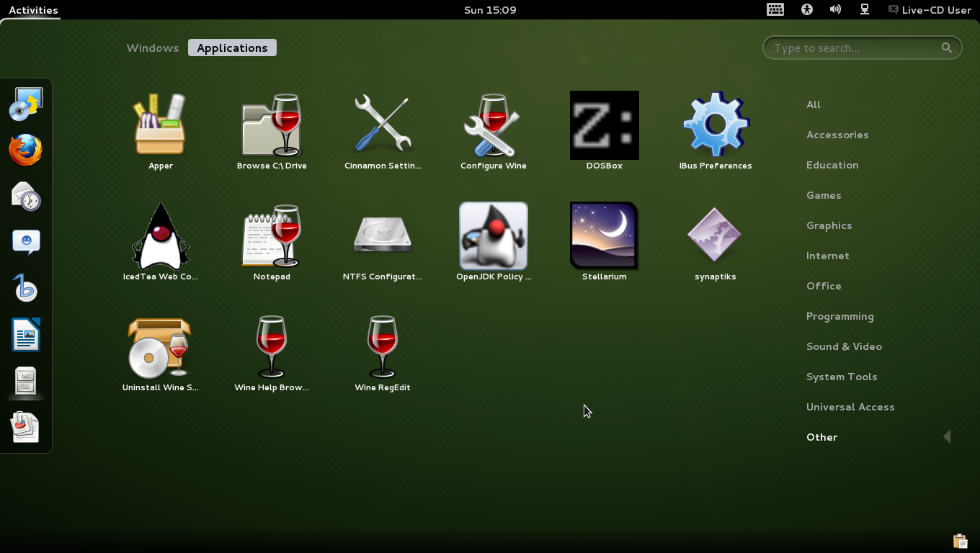This screenshot has height=553, width=980.
Task: Open the mail and calendar dock icon
Action: 26,197
